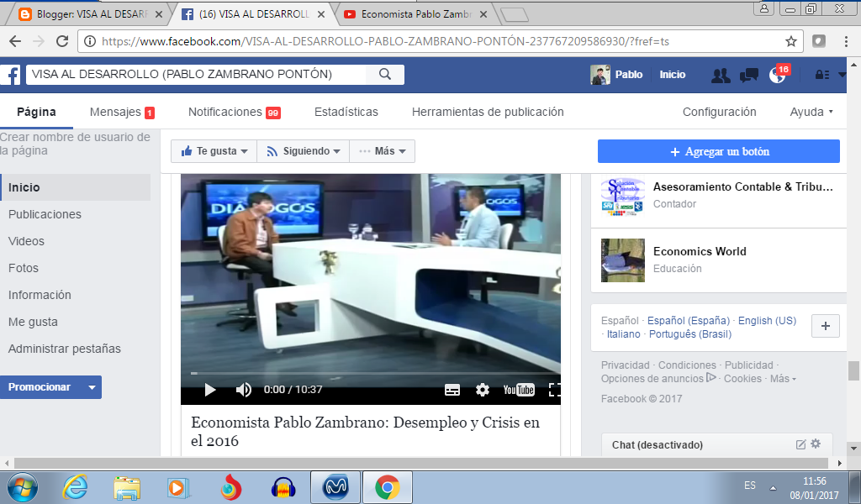Switch language to Español (España)
861x504 pixels.
pos(689,321)
